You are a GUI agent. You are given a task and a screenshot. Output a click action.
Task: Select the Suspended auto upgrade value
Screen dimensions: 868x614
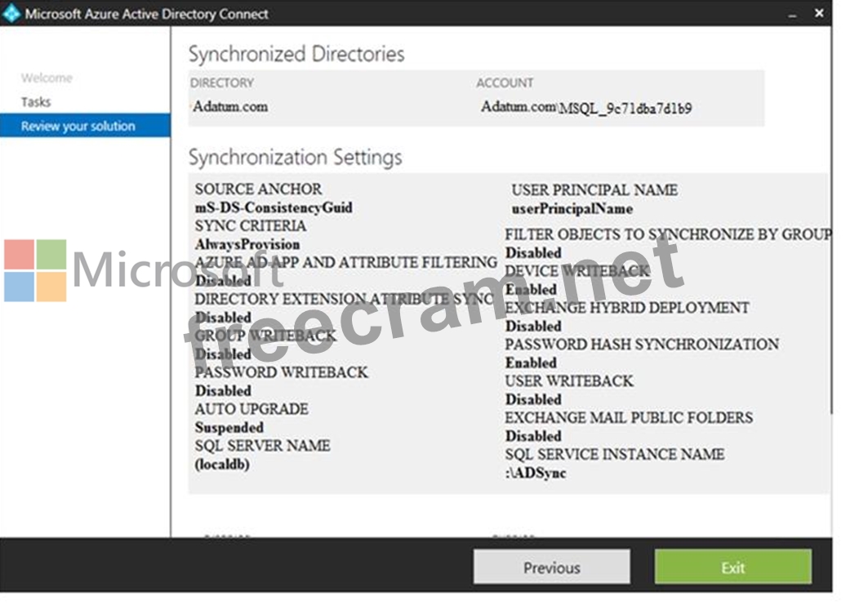(x=229, y=427)
